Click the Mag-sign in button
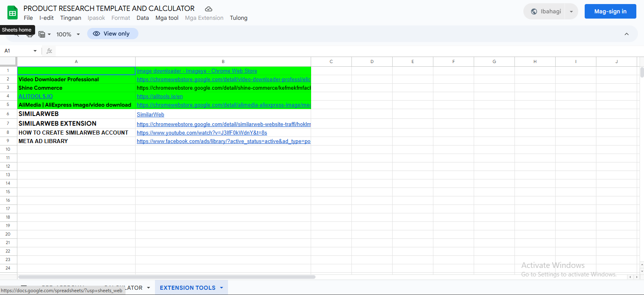 pos(610,11)
